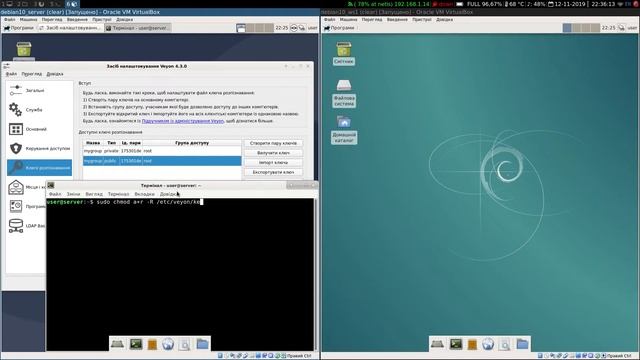Launch web browser from workstation VM dock
The image size is (640, 360).
488,344
